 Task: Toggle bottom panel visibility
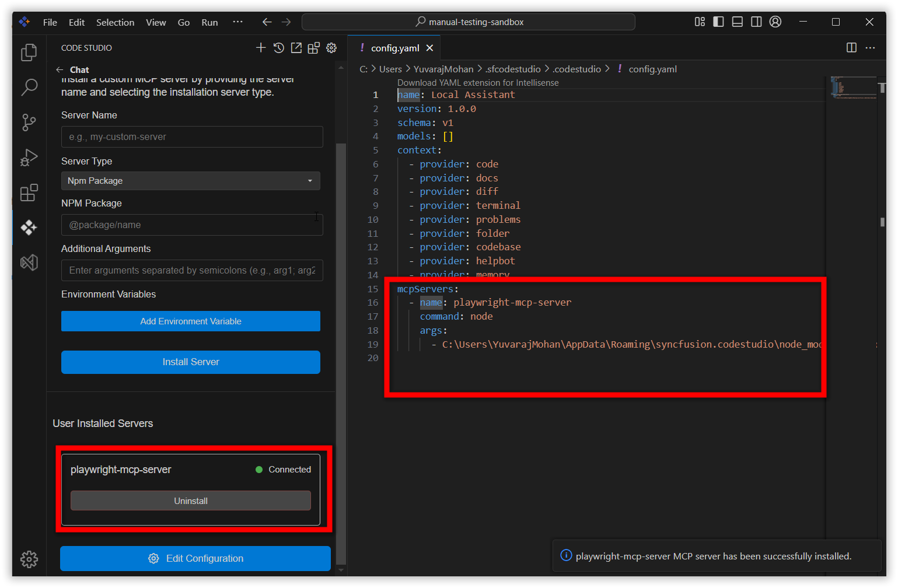coord(738,22)
